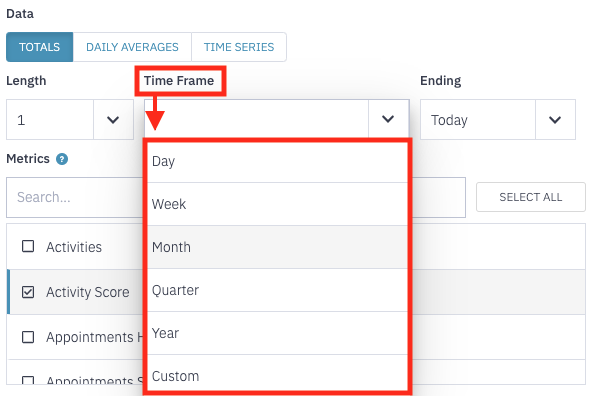Click the Ending dropdown chevron arrow

(555, 120)
